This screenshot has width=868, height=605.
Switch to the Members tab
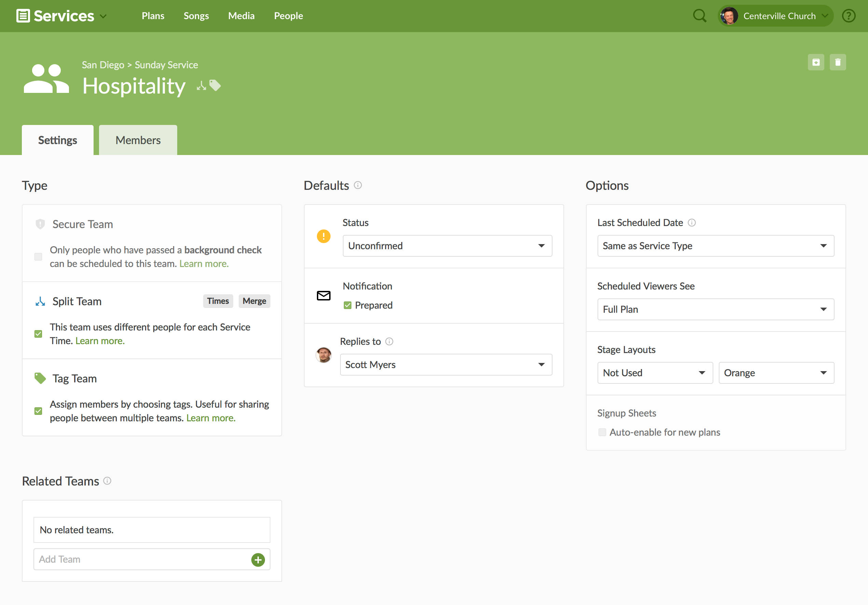tap(138, 140)
